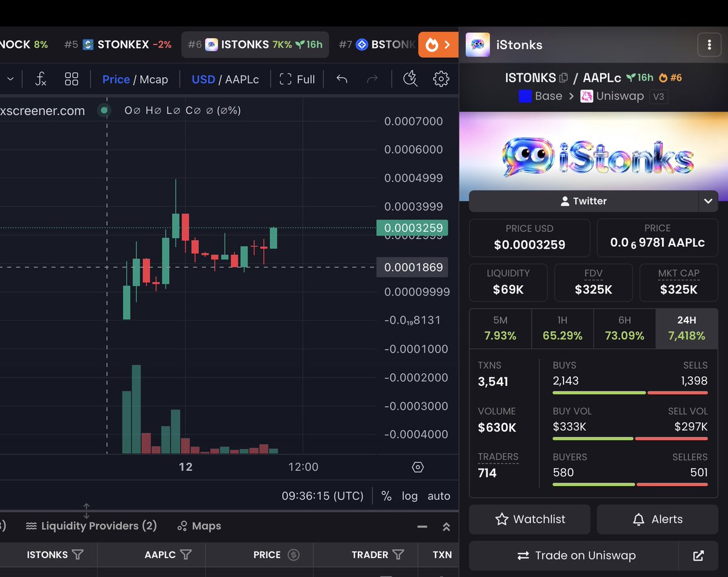Screen dimensions: 728x577
Task: Click the red sell vol progress bar
Action: (x=672, y=439)
